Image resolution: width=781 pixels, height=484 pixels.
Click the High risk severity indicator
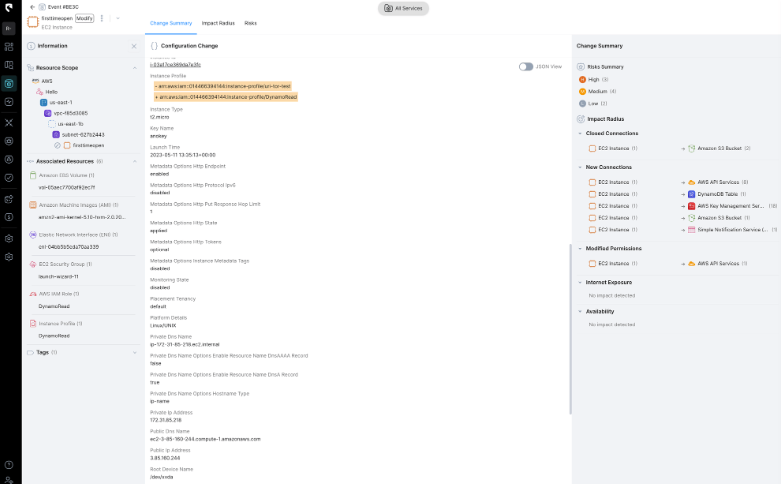coord(583,79)
